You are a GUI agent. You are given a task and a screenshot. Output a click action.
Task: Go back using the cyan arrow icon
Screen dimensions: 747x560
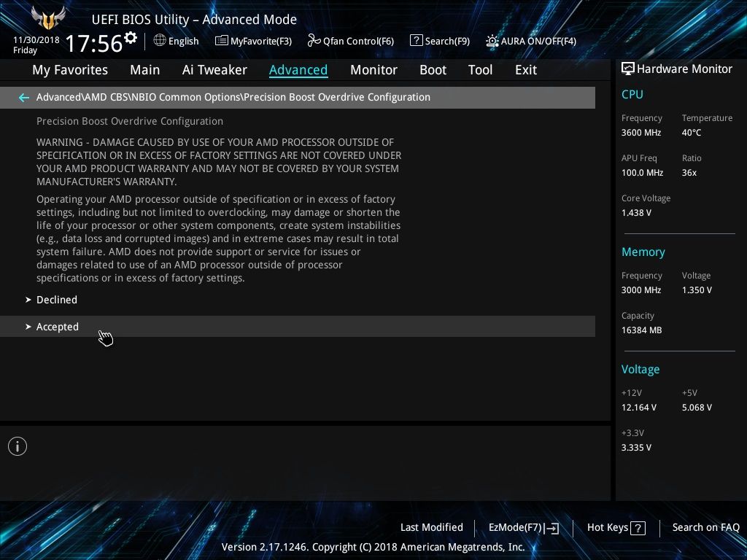(x=23, y=98)
